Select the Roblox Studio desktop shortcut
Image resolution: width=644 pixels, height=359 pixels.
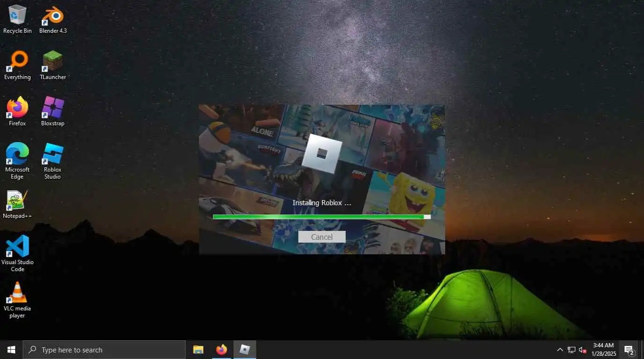pos(53,161)
